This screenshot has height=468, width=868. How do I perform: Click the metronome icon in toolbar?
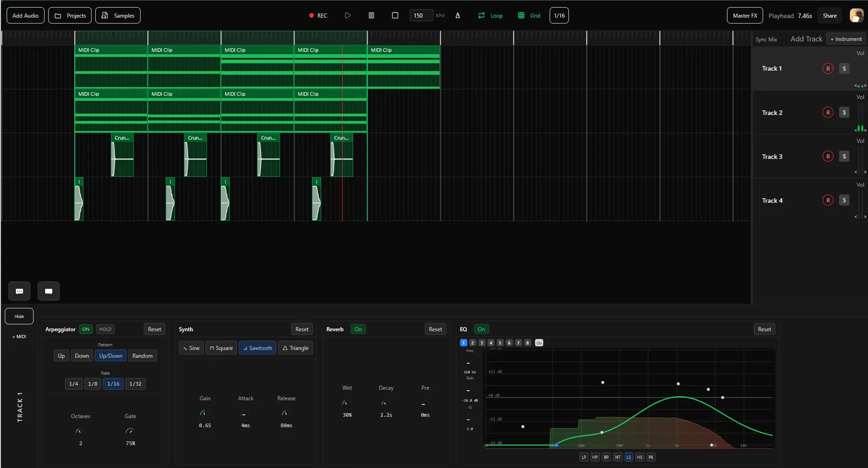[x=458, y=15]
